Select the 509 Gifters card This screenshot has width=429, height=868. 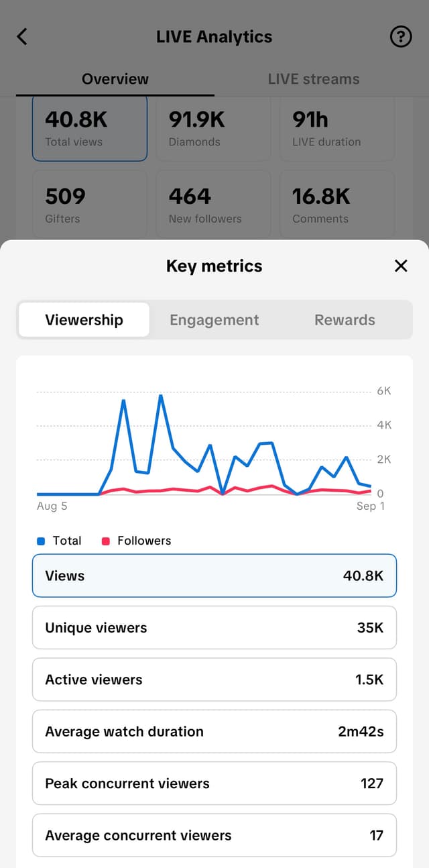coord(89,204)
